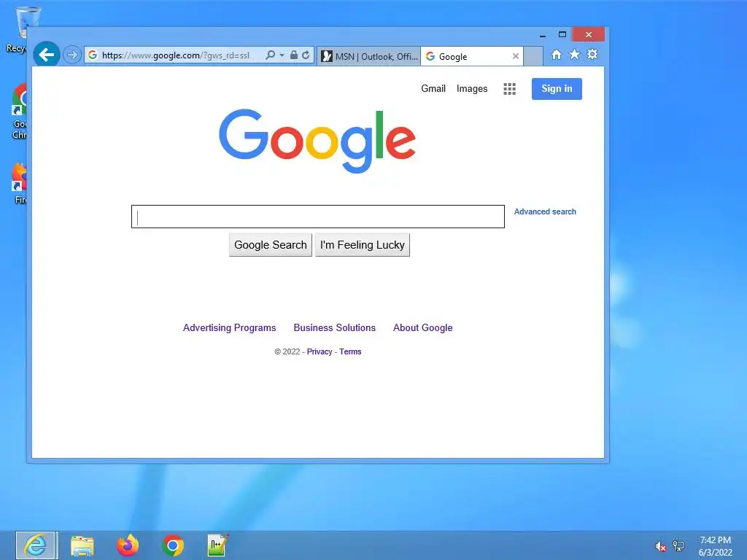Open the Terms link
The height and width of the screenshot is (560, 747).
coord(350,351)
